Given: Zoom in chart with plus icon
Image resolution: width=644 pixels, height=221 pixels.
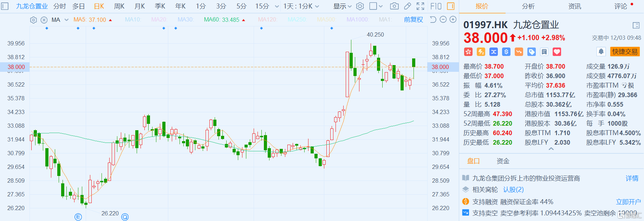Looking at the screenshot, I should point(453,20).
